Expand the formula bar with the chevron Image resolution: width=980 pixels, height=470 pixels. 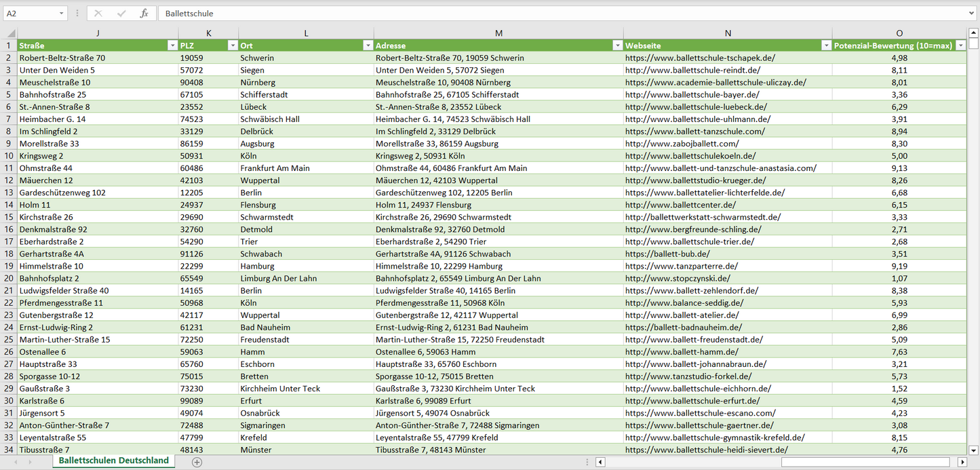coord(972,14)
